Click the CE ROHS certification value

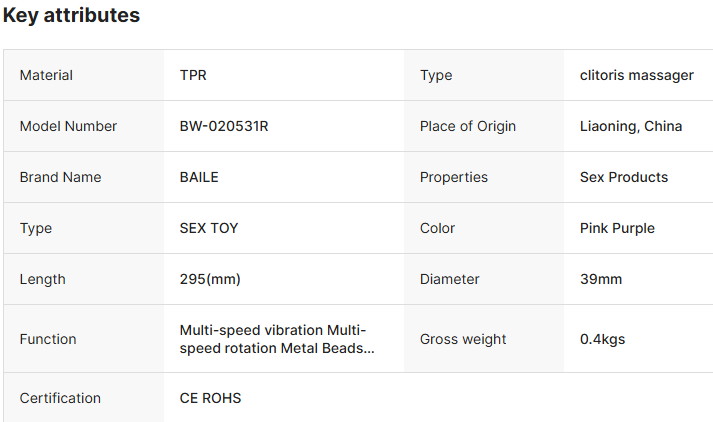[x=210, y=398]
